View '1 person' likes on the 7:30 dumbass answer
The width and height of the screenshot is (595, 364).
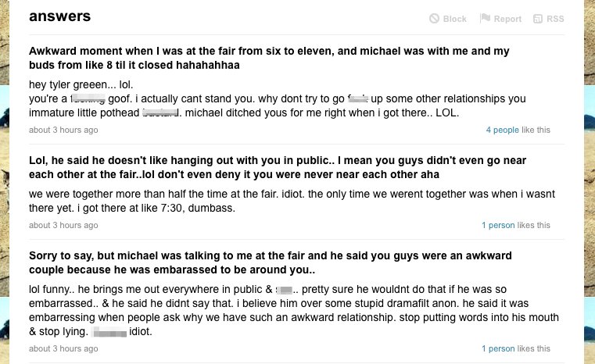point(498,225)
